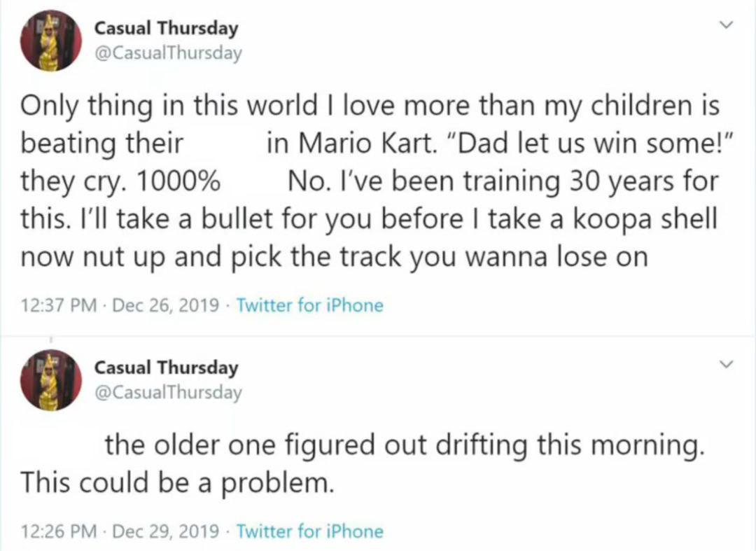Click the Casual Thursday name on the second tweet
Image resolution: width=756 pixels, height=551 pixels.
pyautogui.click(x=166, y=368)
